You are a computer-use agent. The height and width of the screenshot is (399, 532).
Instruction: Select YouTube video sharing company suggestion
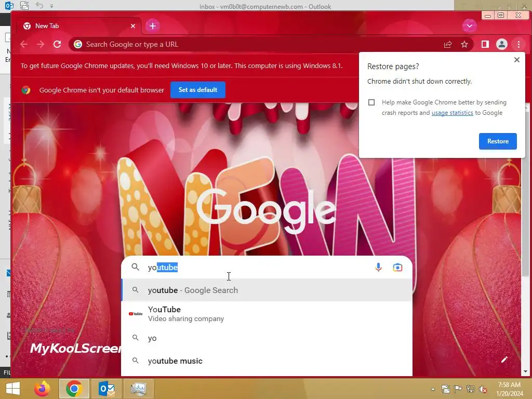click(x=267, y=314)
